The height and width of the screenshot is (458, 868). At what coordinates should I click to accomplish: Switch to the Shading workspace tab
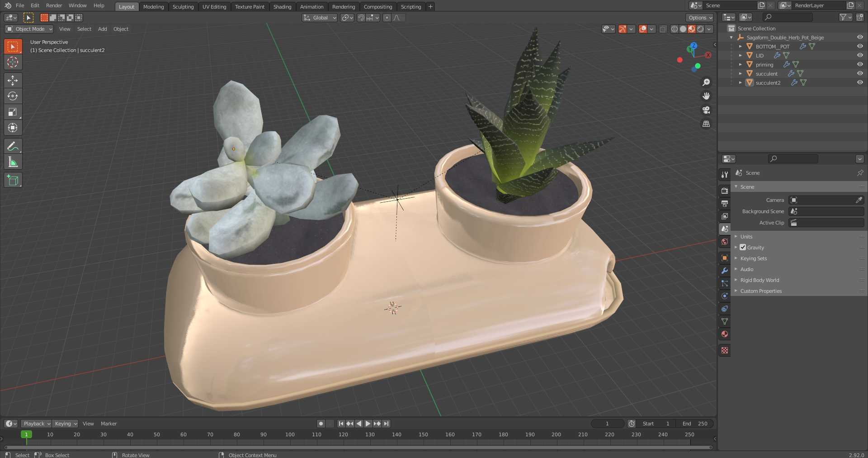pos(282,7)
